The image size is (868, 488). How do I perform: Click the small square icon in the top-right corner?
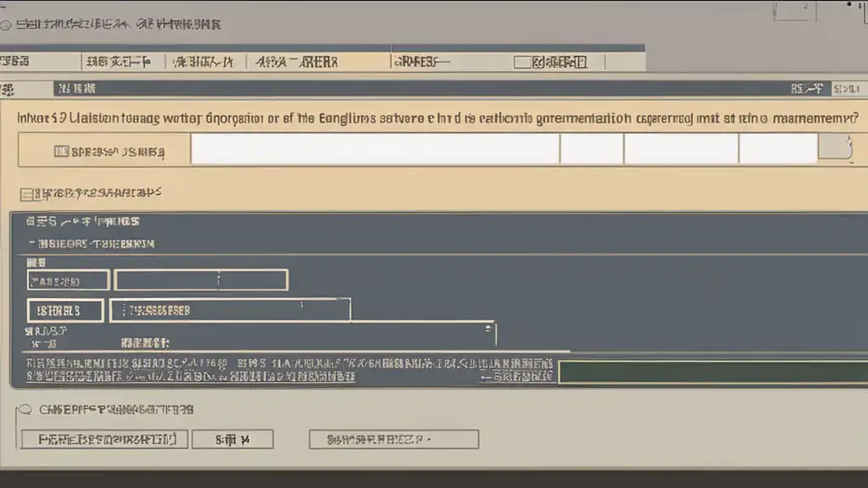tap(796, 9)
